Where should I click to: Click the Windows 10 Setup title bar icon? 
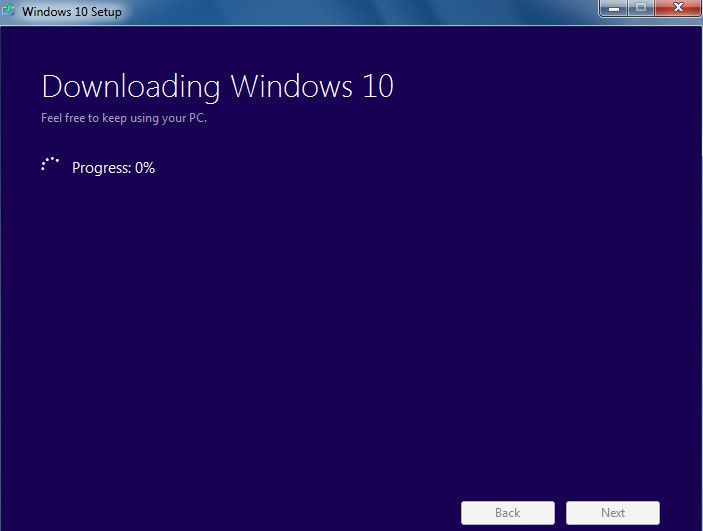point(9,10)
